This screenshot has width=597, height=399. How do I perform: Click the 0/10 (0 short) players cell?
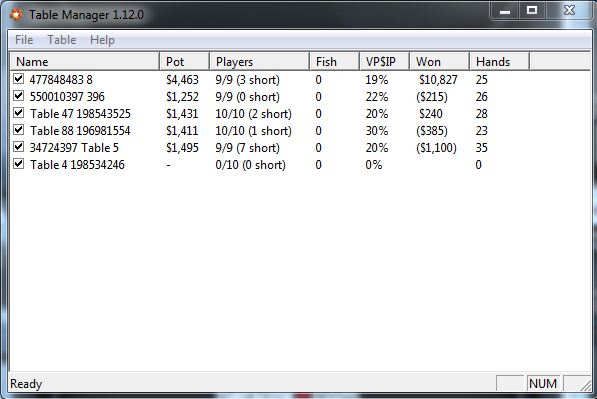(x=251, y=165)
